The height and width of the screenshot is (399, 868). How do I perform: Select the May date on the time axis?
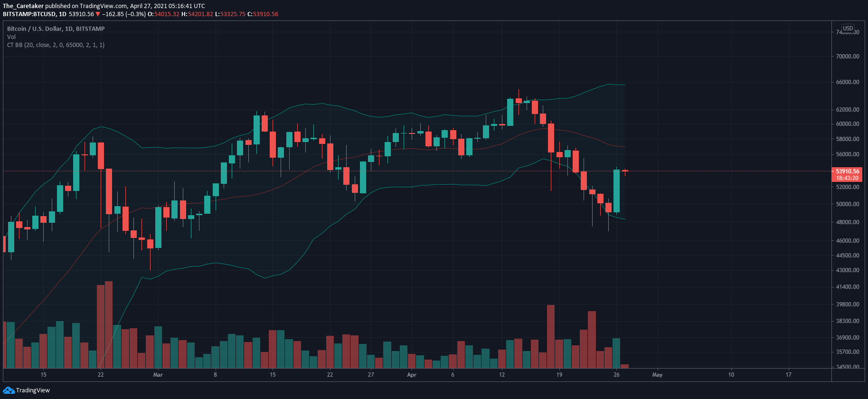tap(657, 375)
